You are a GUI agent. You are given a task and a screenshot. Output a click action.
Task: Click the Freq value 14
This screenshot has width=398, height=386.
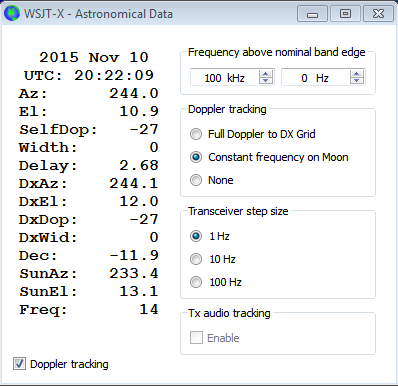click(149, 309)
